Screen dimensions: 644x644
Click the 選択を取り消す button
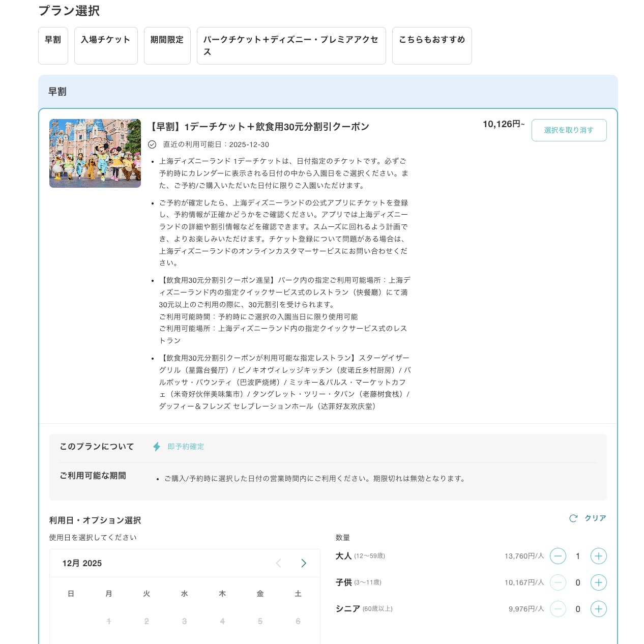(x=569, y=130)
